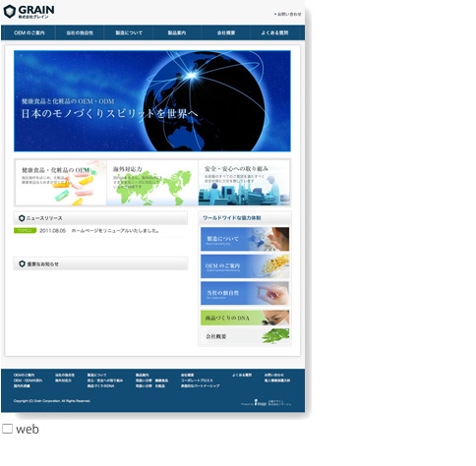Click the GRAIN shield logo

tap(10, 12)
